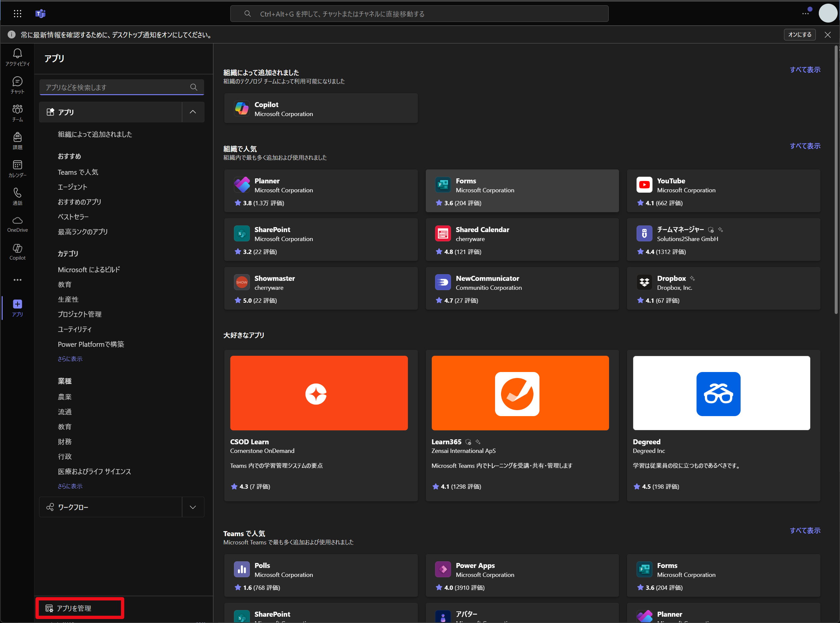
Task: Click the Showmaster app icon
Action: [x=242, y=282]
